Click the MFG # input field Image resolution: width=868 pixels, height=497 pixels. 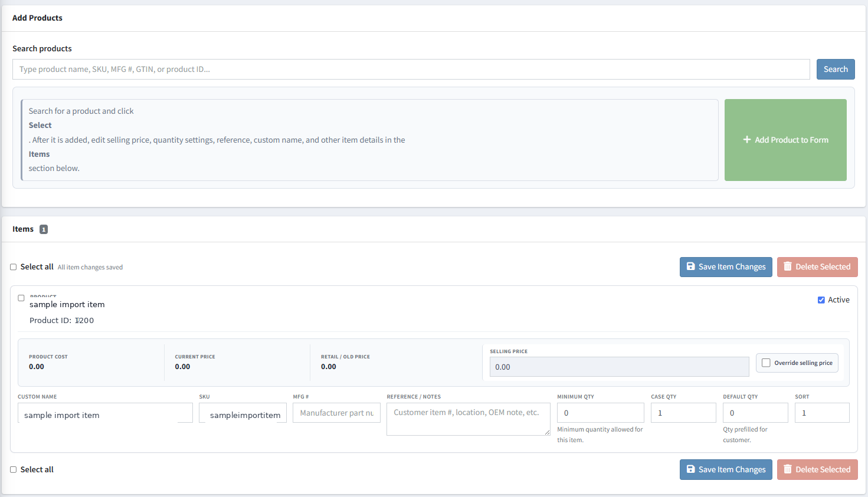tap(336, 413)
